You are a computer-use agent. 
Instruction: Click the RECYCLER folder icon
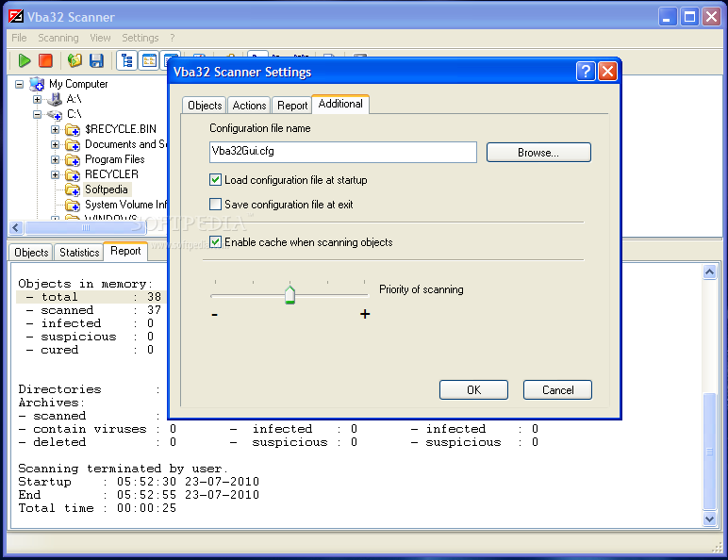click(73, 174)
